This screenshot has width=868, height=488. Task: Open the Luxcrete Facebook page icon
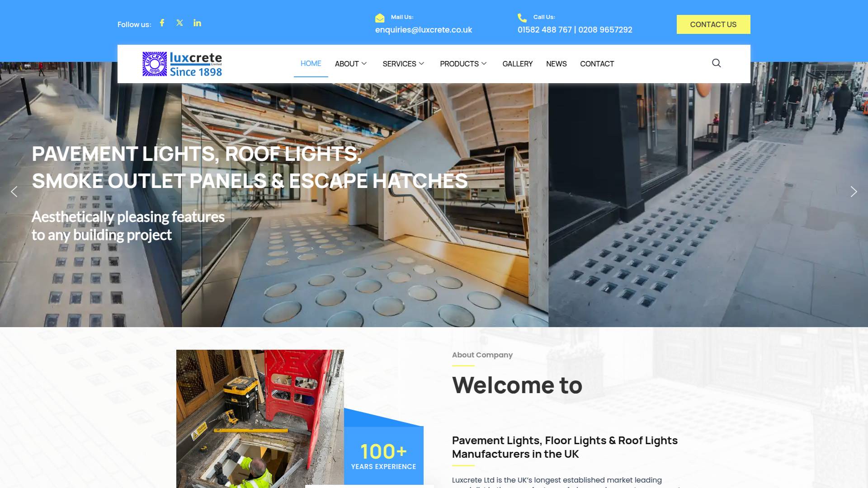pos(162,23)
